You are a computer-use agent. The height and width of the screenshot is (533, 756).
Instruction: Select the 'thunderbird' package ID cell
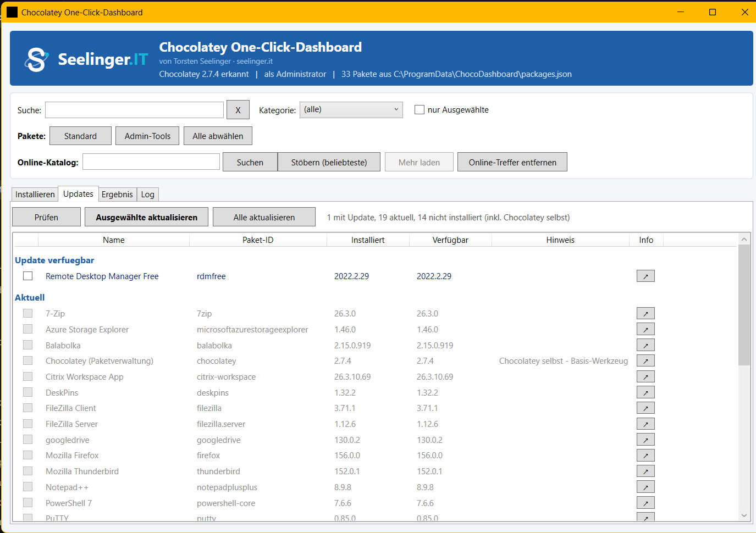pos(218,471)
